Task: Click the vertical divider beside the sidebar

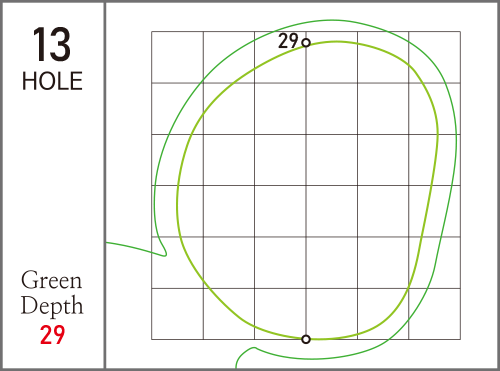Action: click(x=105, y=185)
